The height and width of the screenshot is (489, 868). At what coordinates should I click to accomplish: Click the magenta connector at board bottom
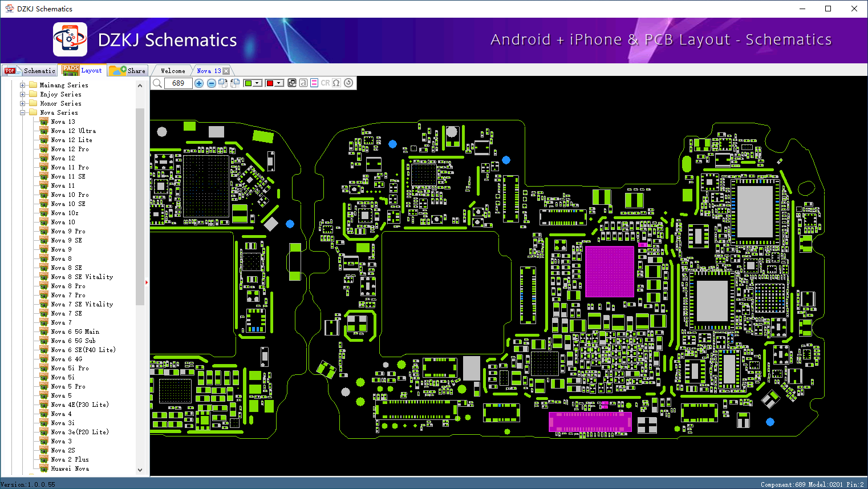click(x=590, y=421)
